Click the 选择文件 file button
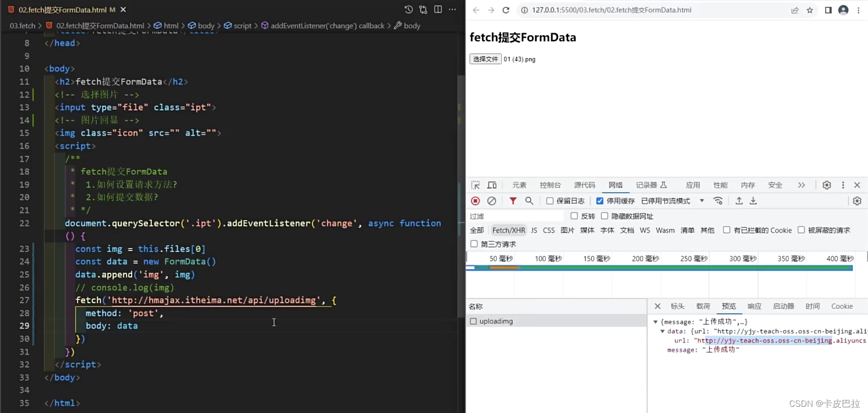 click(485, 59)
